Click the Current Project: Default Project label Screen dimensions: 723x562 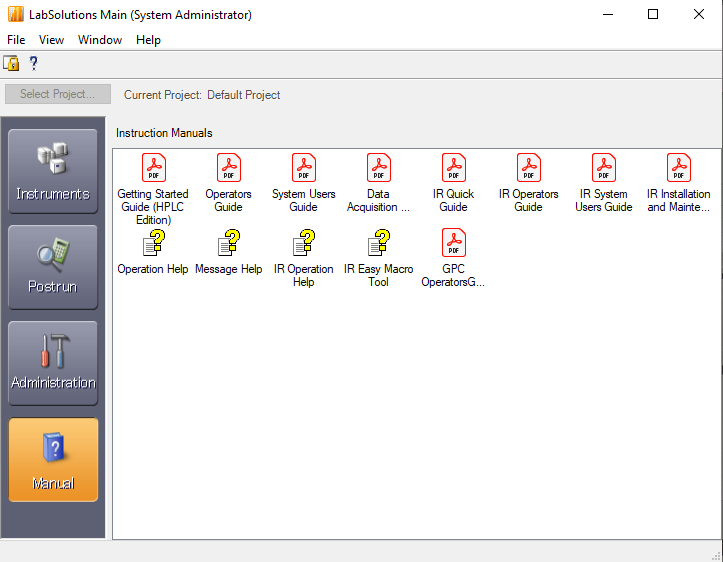[x=202, y=95]
